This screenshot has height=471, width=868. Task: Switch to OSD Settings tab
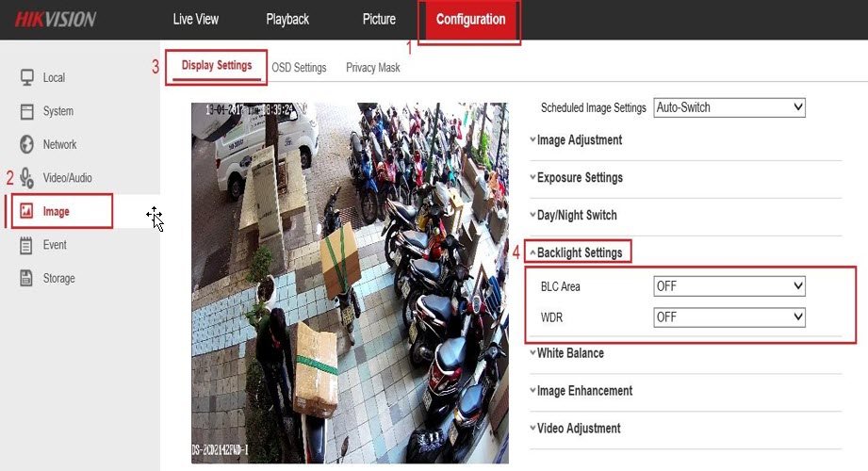pyautogui.click(x=299, y=68)
